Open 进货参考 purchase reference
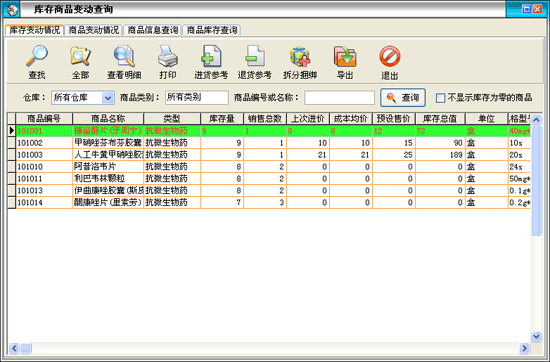The image size is (550, 362). [211, 56]
